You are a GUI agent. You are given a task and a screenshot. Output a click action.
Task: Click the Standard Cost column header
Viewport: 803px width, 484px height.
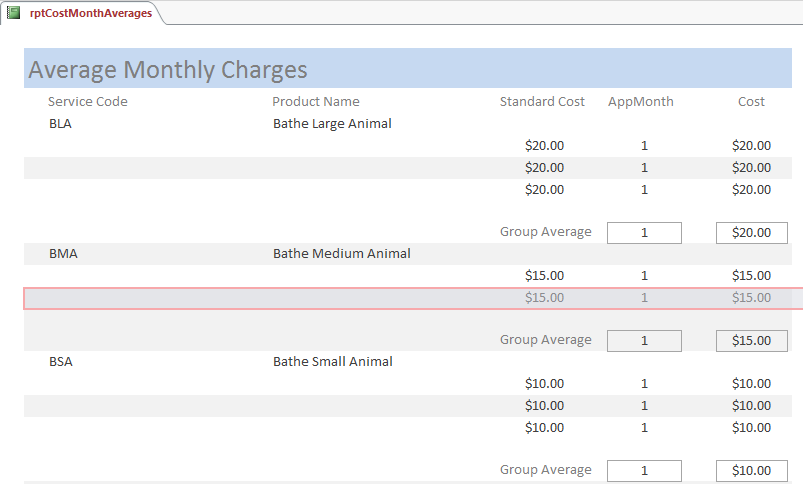(542, 101)
